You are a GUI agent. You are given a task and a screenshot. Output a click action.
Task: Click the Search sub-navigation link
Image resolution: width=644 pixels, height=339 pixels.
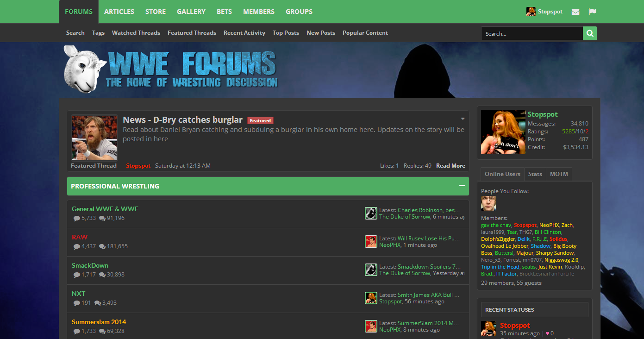tap(75, 33)
